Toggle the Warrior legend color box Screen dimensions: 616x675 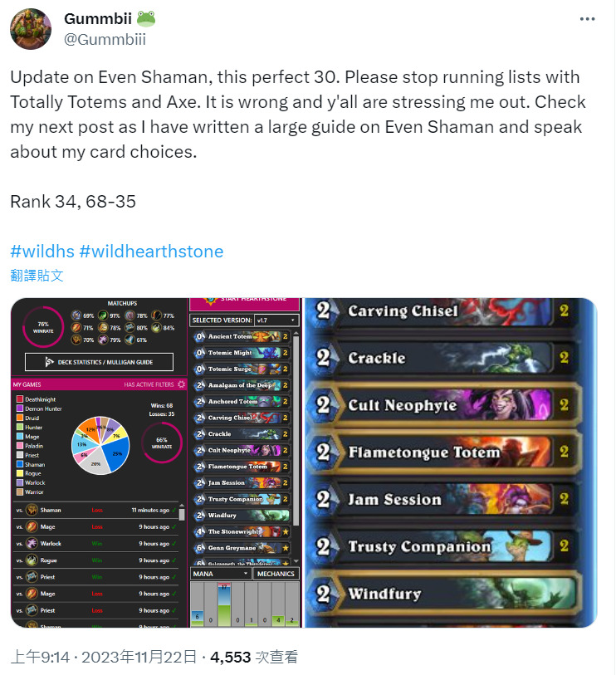tap(20, 492)
